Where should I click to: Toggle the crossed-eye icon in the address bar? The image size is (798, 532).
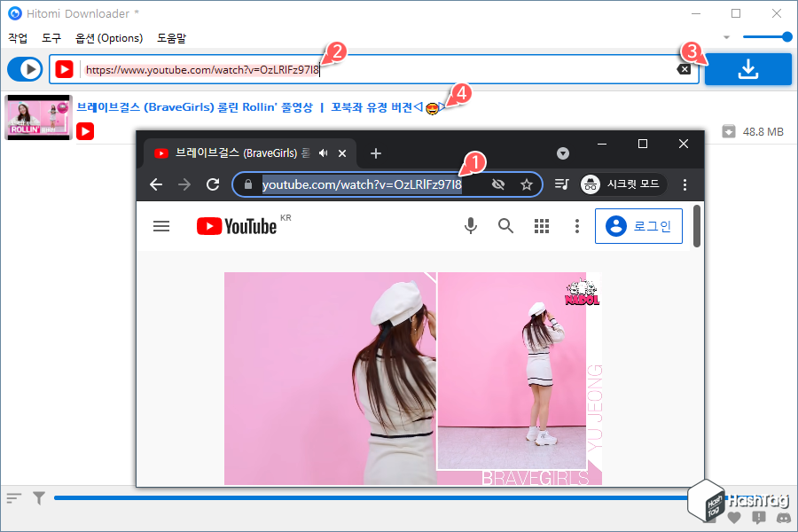(x=498, y=184)
